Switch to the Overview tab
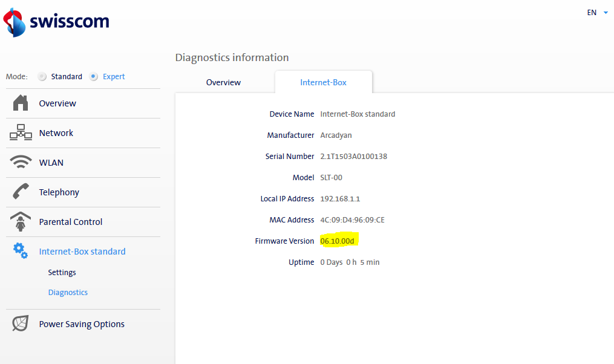Image resolution: width=614 pixels, height=364 pixels. (x=223, y=82)
